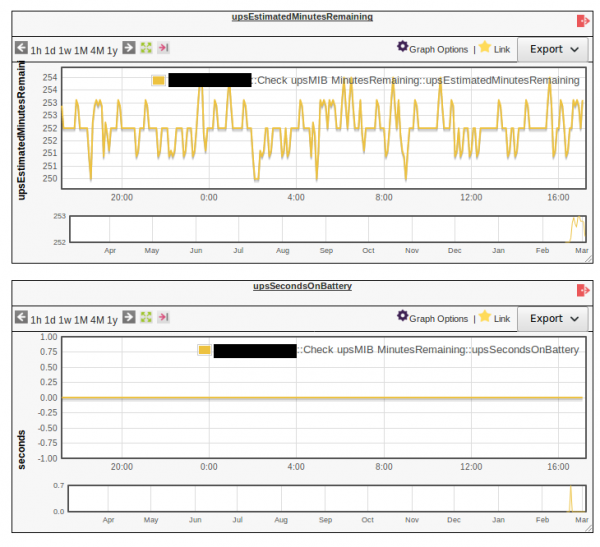Click back arrow on upsEstimatedMinutesRemaining graph

pyautogui.click(x=21, y=48)
